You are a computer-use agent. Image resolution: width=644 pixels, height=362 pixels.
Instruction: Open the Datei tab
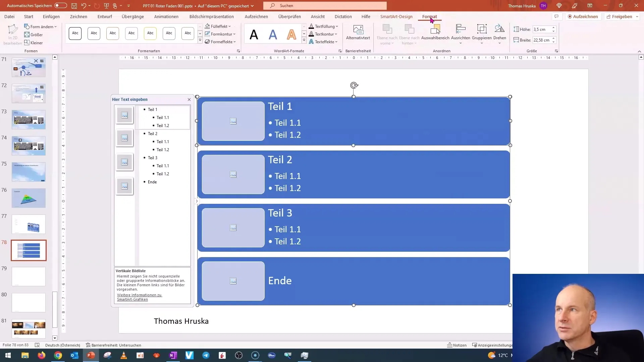(x=9, y=16)
